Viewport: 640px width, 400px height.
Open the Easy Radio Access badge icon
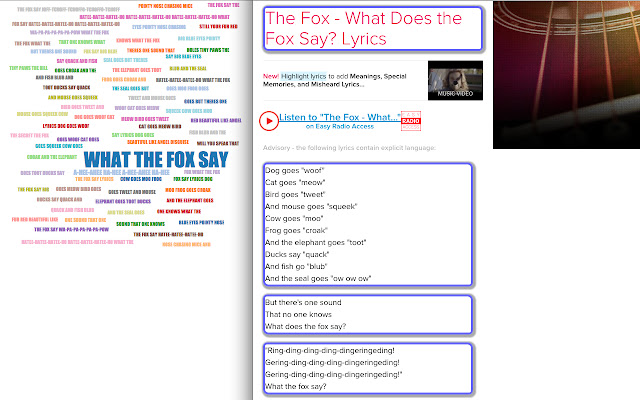411,121
